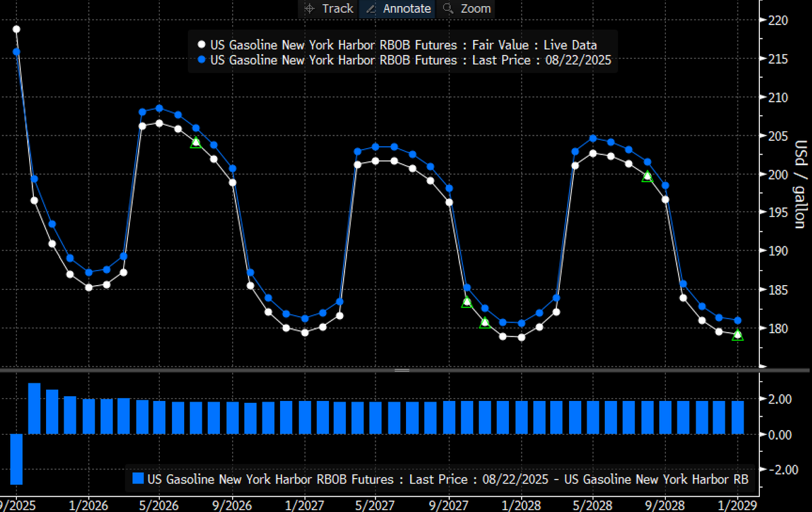Viewport: 812px width, 512px height.
Task: Click the green triangle marker at the 1/2029 chart end
Action: 738,335
